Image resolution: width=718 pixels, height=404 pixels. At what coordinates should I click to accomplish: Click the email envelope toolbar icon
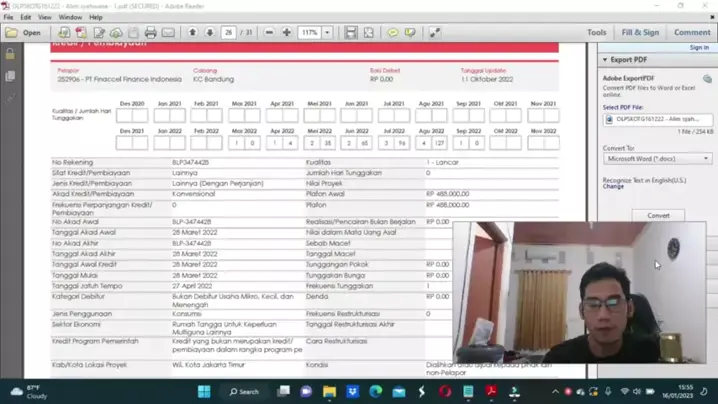pyautogui.click(x=169, y=33)
